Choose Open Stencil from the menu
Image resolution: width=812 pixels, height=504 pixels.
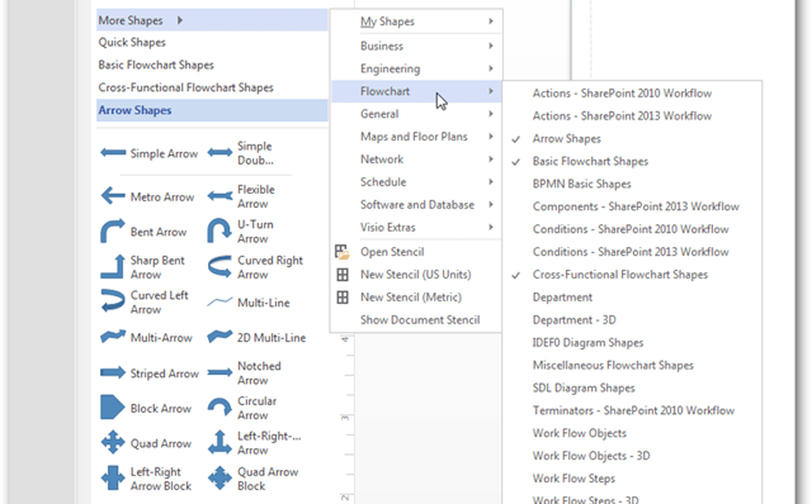click(x=417, y=252)
